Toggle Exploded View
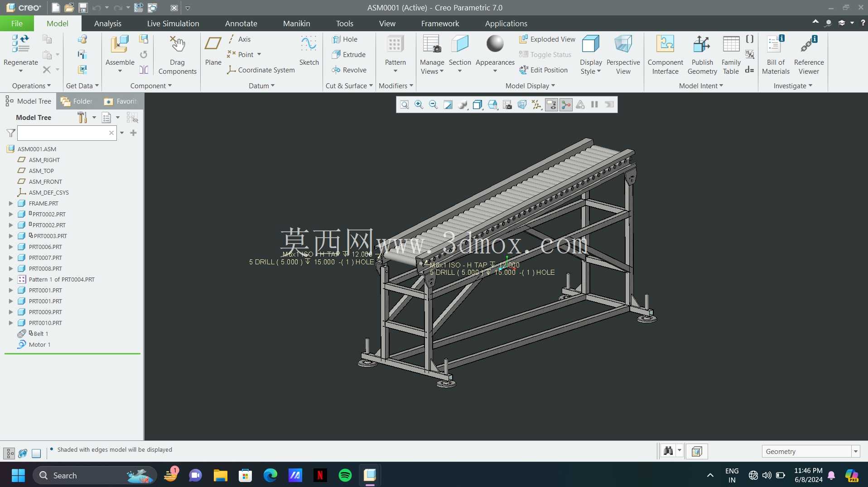 point(547,39)
